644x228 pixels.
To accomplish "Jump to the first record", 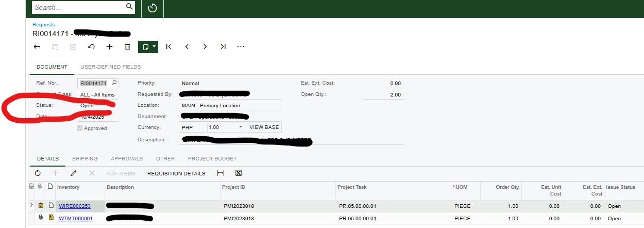I will [x=168, y=46].
